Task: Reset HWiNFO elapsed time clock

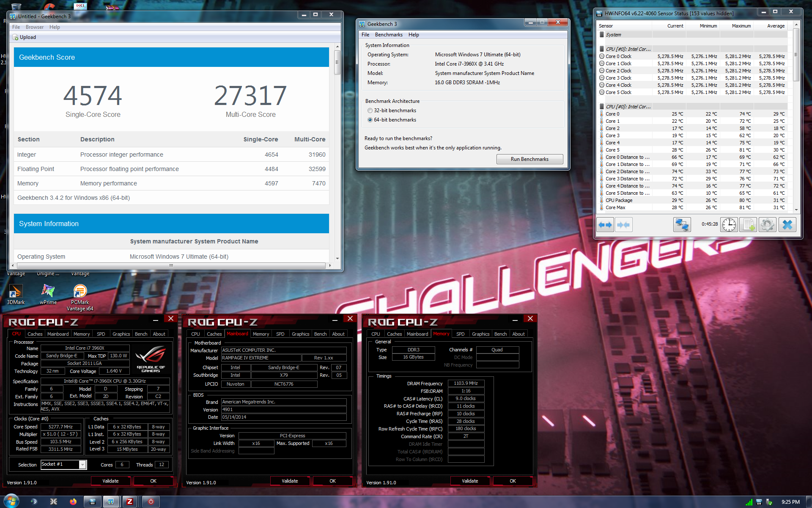Action: [x=729, y=225]
